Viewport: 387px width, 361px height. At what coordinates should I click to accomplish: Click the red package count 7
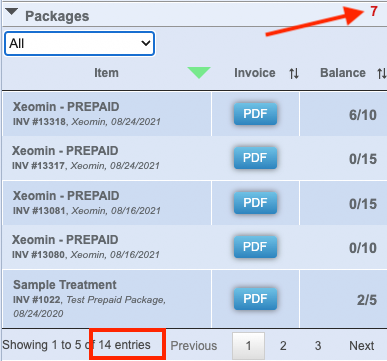click(x=374, y=11)
